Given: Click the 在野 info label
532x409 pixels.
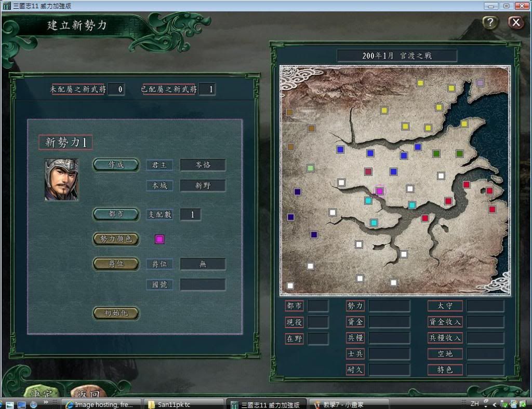Looking at the screenshot, I should [294, 338].
